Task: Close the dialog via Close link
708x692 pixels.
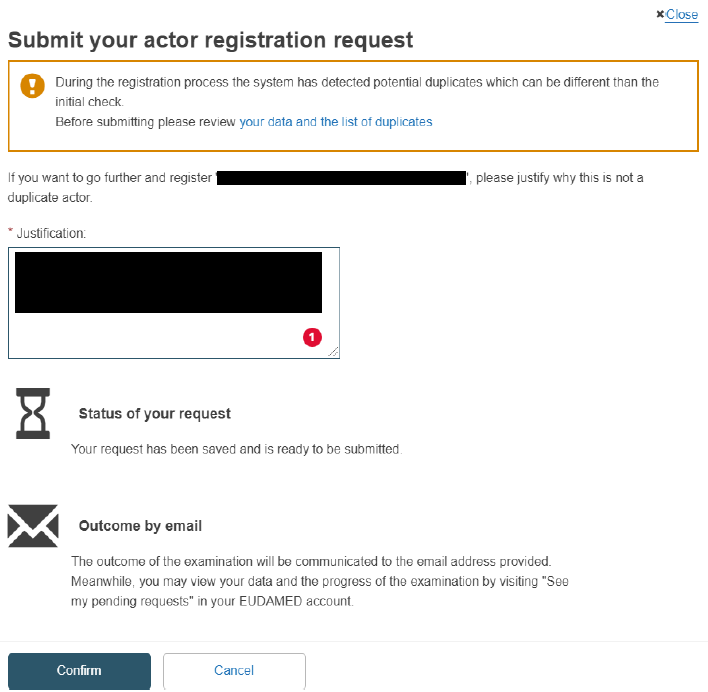Action: click(x=682, y=14)
